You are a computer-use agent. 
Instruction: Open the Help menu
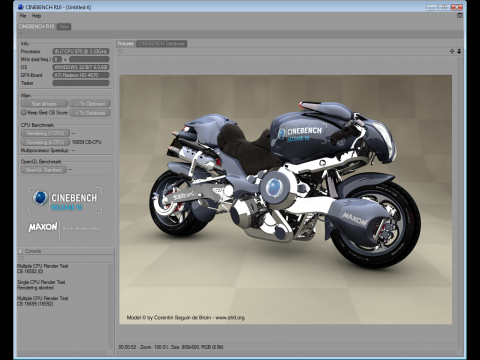pyautogui.click(x=36, y=16)
